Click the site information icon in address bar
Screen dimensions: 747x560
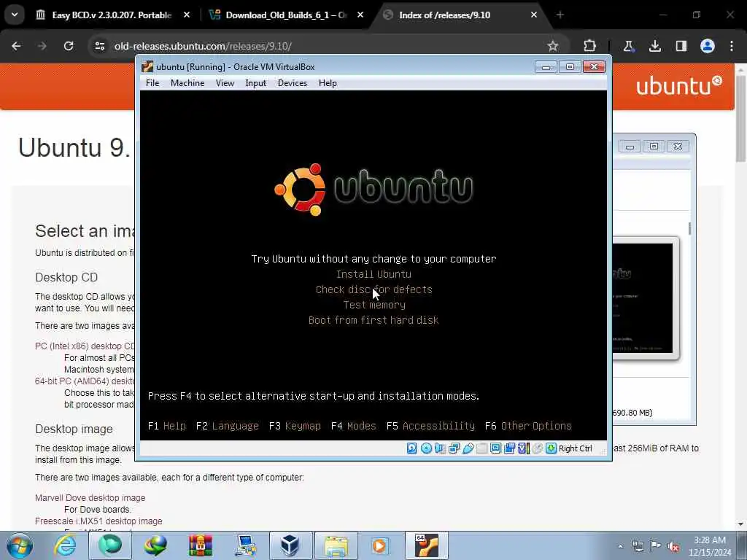pos(99,46)
